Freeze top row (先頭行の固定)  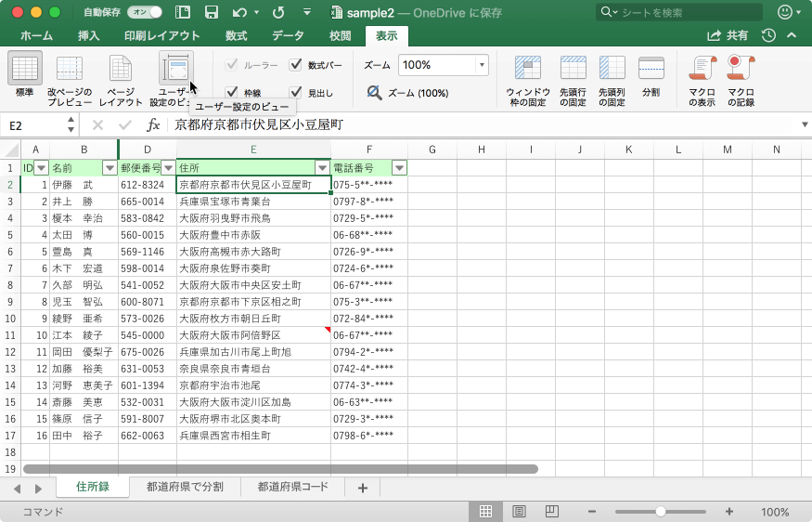(573, 81)
